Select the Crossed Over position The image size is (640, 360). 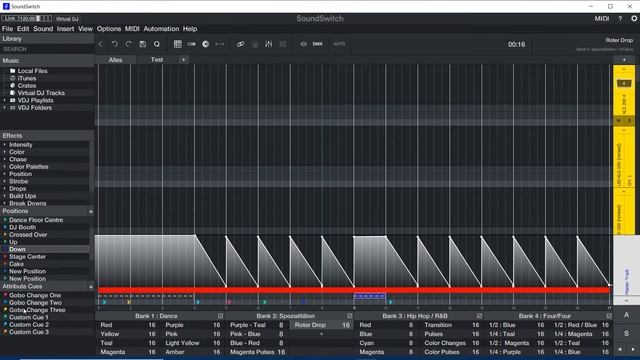click(28, 235)
